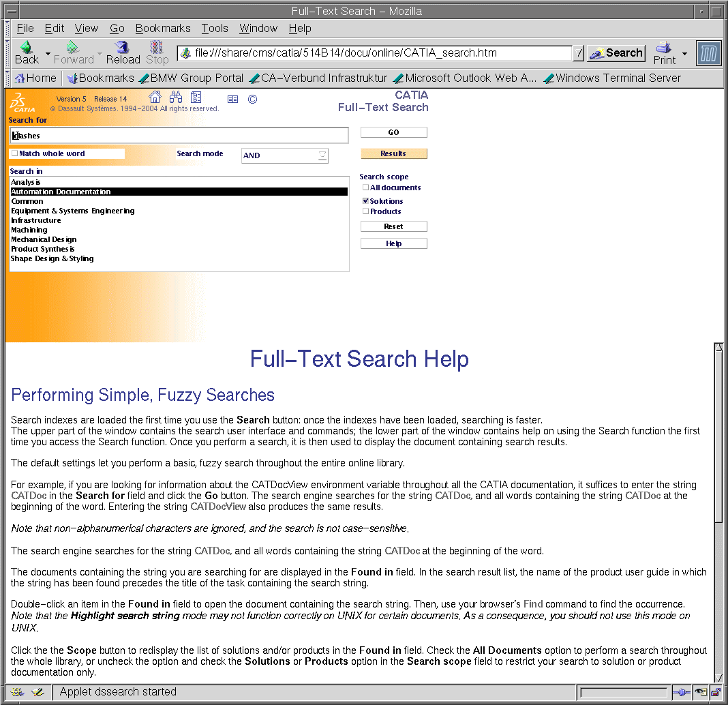
Task: Open the Window menu
Action: coord(258,29)
